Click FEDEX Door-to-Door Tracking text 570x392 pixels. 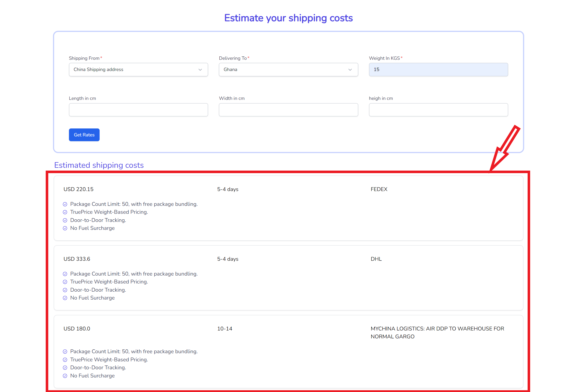pos(98,220)
